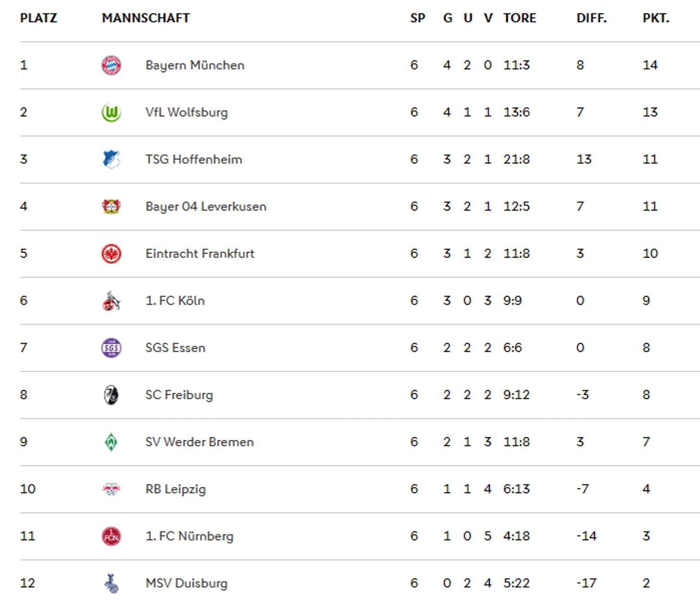Open the VfL Wolfsburg team link
This screenshot has width=700, height=604.
pos(187,112)
